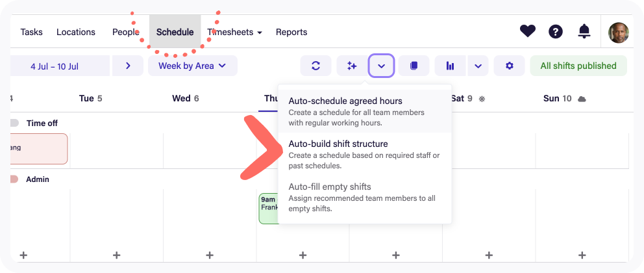The image size is (644, 273).
Task: Click the All shifts published button
Action: click(578, 66)
